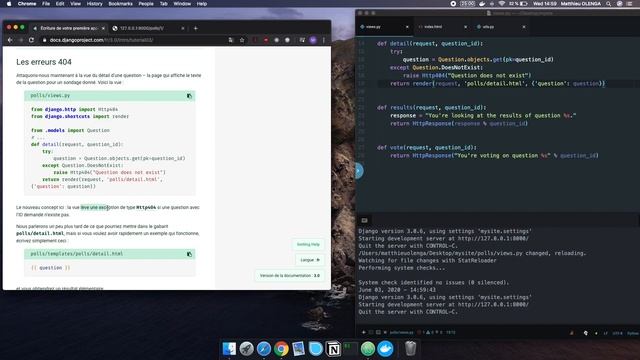Open the Trash from the Dock
Viewport: 640px width, 360px height.
(411, 349)
